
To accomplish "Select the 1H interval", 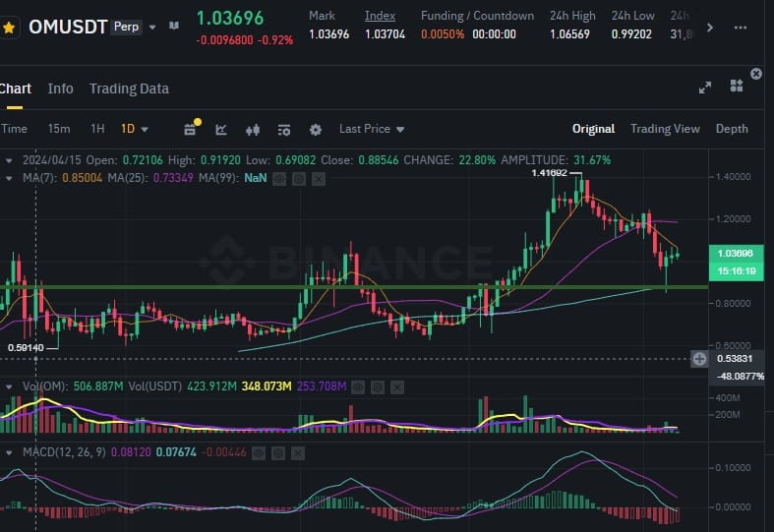I will pos(97,129).
